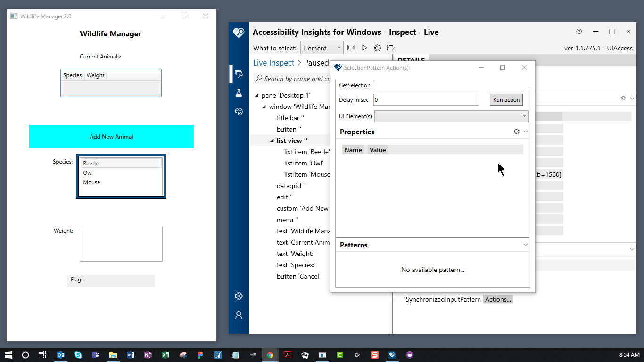
Task: Click the Value column header in Properties
Action: 378,150
